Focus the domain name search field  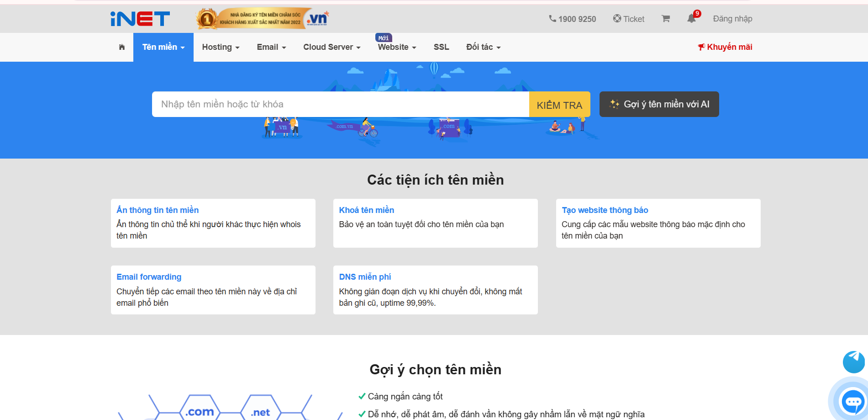coord(340,104)
